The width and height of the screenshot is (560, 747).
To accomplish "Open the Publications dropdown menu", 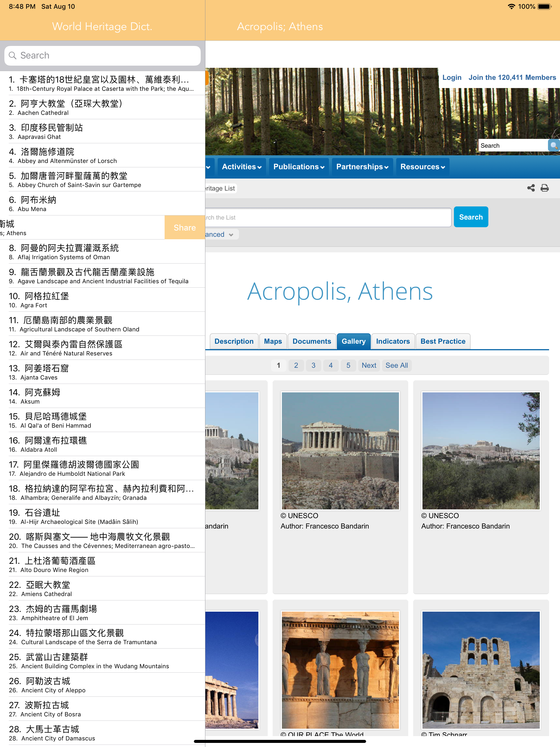I will coord(299,167).
